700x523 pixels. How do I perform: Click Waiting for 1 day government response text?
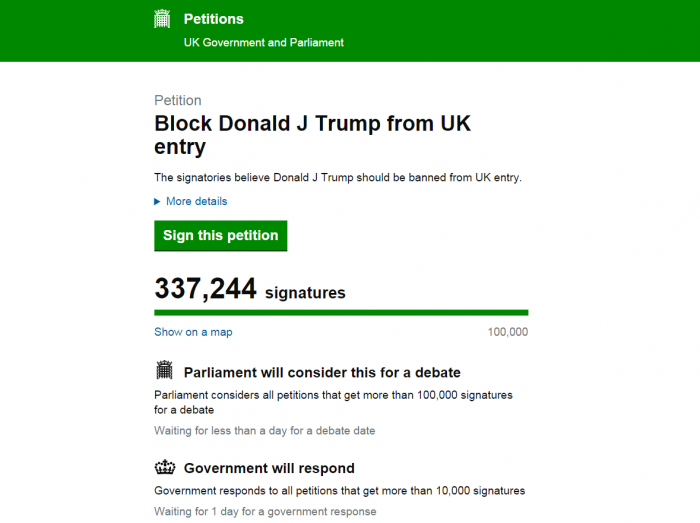(x=265, y=511)
